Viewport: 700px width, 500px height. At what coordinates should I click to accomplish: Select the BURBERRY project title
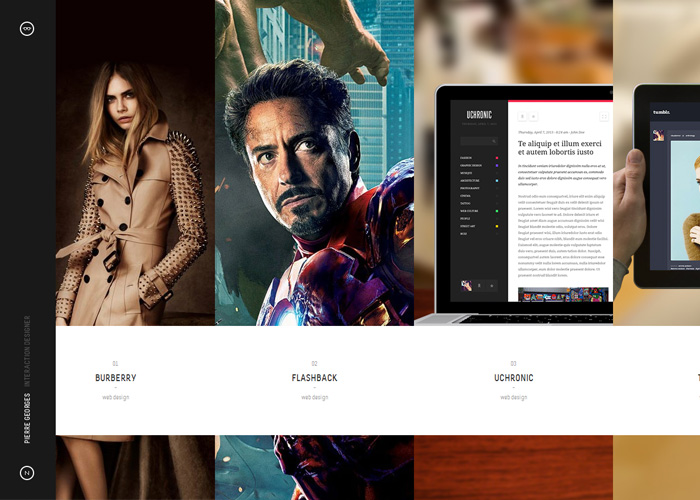(116, 378)
